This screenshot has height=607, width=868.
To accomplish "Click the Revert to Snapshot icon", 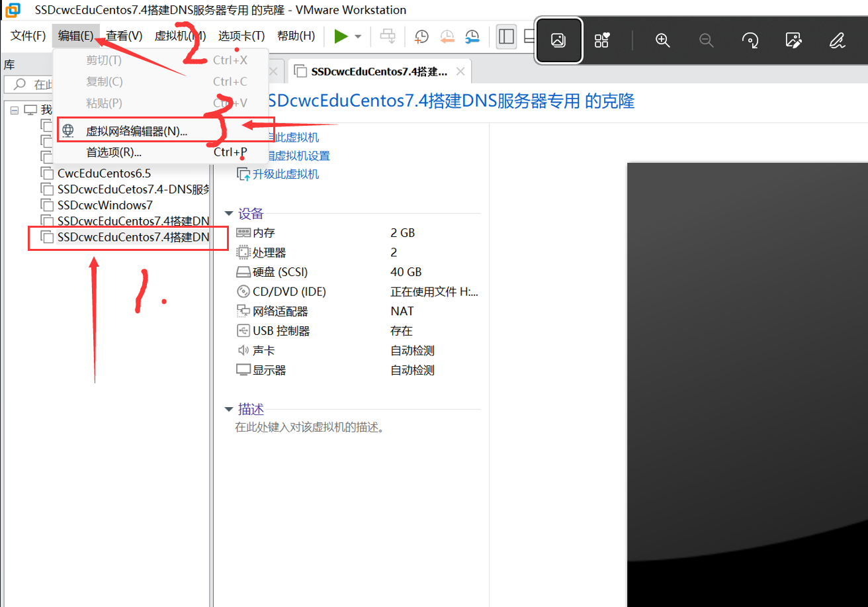I will pyautogui.click(x=447, y=36).
